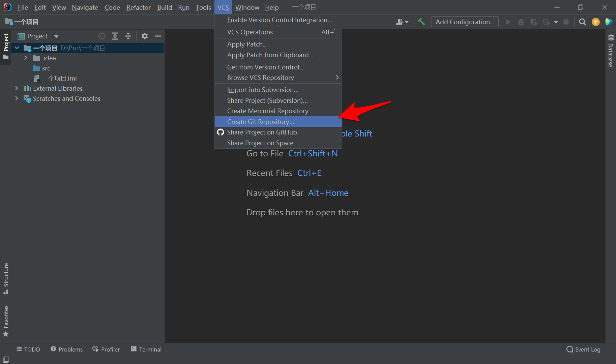Image resolution: width=616 pixels, height=364 pixels.
Task: Open Project panel gear options
Action: (x=145, y=36)
